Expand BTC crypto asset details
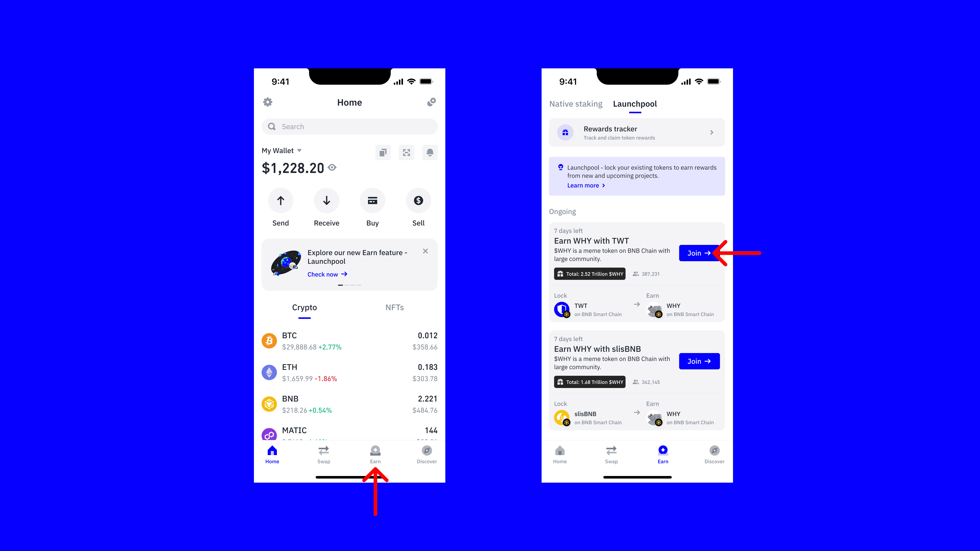The width and height of the screenshot is (980, 551). tap(349, 341)
